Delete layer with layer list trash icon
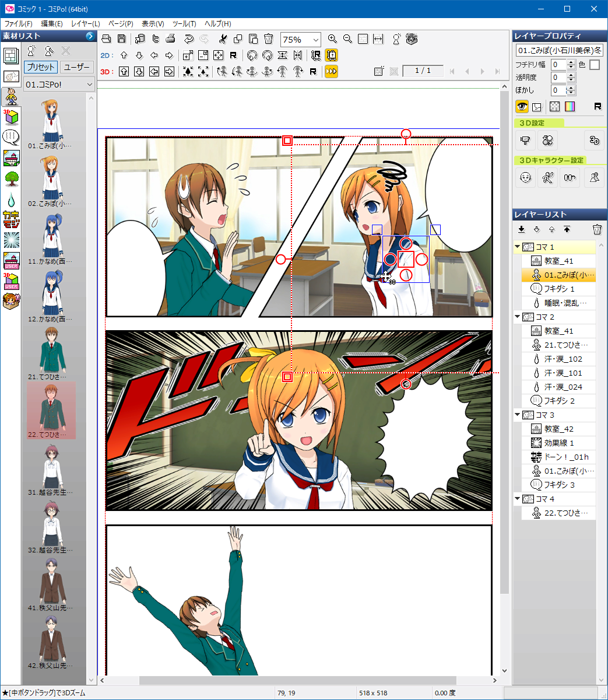The image size is (608, 700). pos(597,229)
